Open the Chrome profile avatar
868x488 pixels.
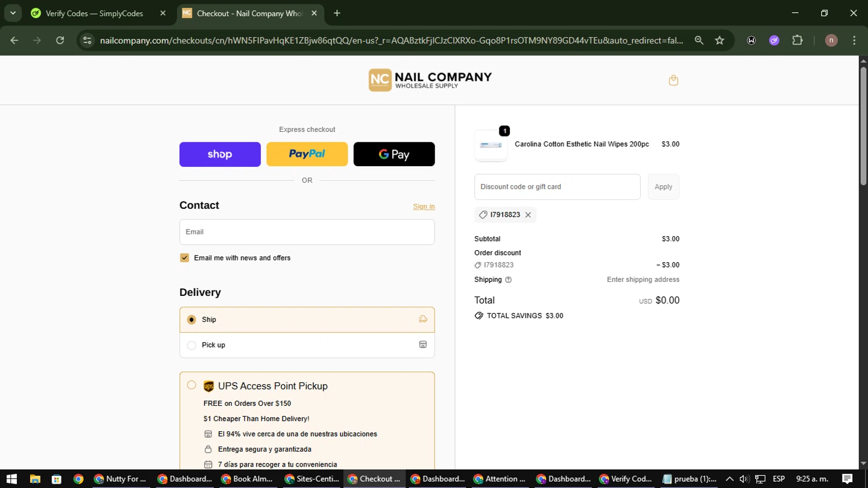831,41
